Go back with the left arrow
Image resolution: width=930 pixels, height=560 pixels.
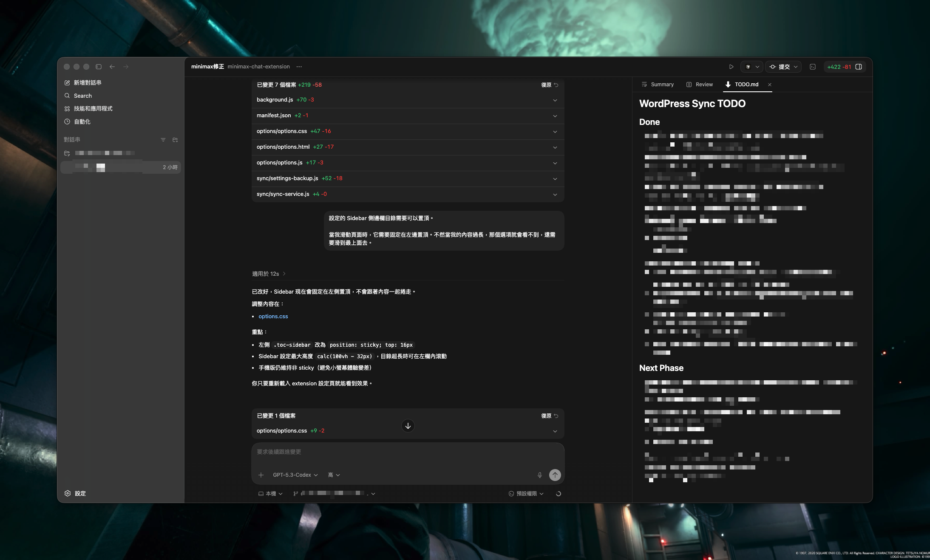(x=112, y=67)
